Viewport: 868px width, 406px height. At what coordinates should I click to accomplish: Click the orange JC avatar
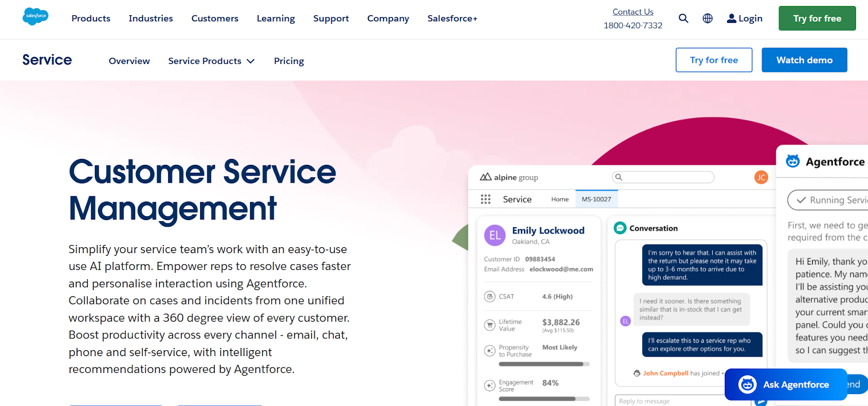point(761,177)
